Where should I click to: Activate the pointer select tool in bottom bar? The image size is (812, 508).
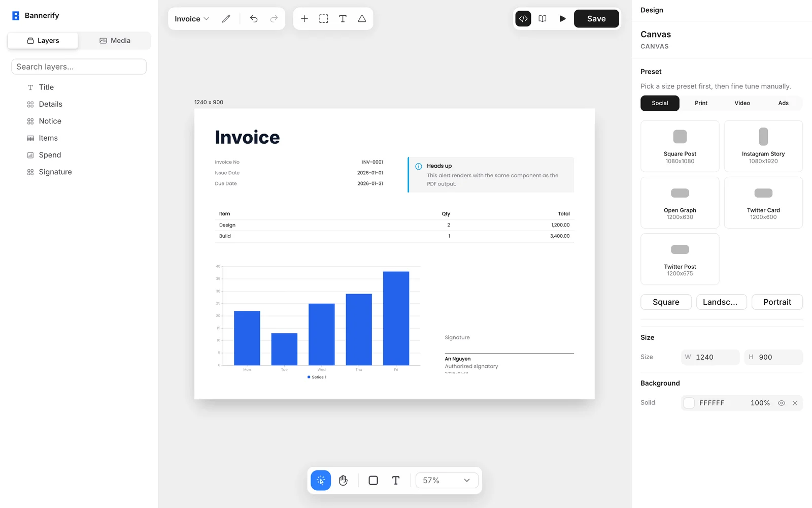(321, 480)
